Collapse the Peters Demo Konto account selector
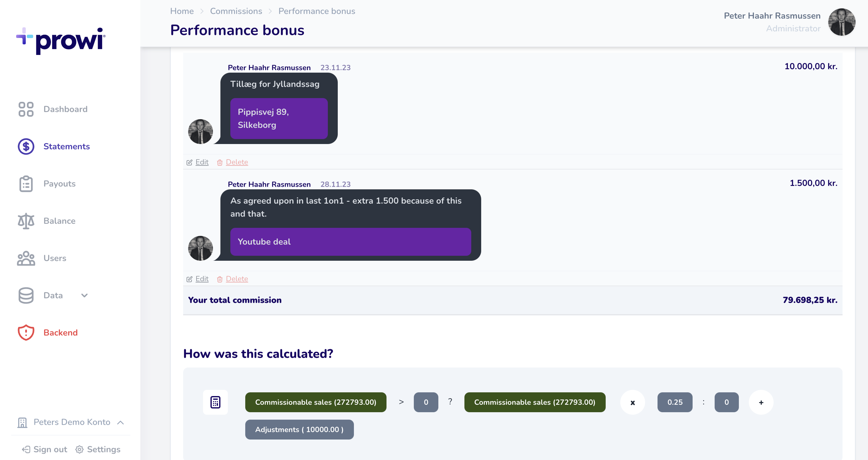Screen dimensions: 868x460 point(120,422)
